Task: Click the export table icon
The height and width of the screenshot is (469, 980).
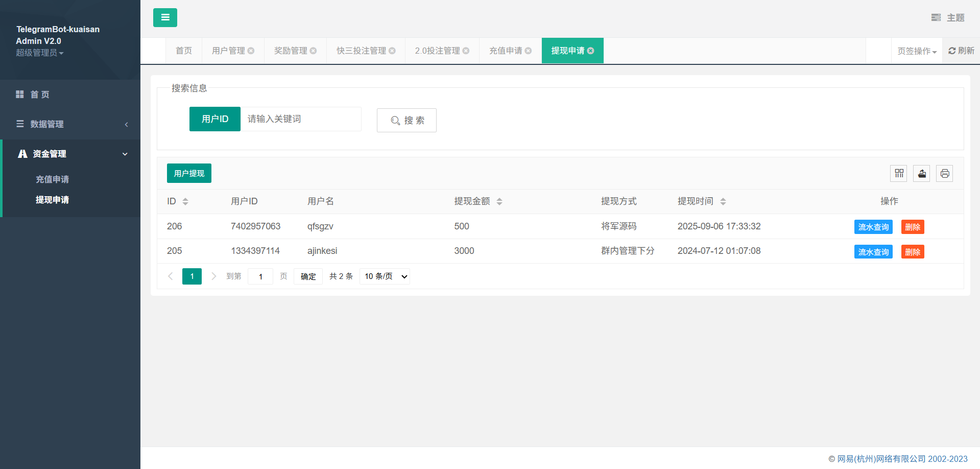Action: pyautogui.click(x=922, y=174)
